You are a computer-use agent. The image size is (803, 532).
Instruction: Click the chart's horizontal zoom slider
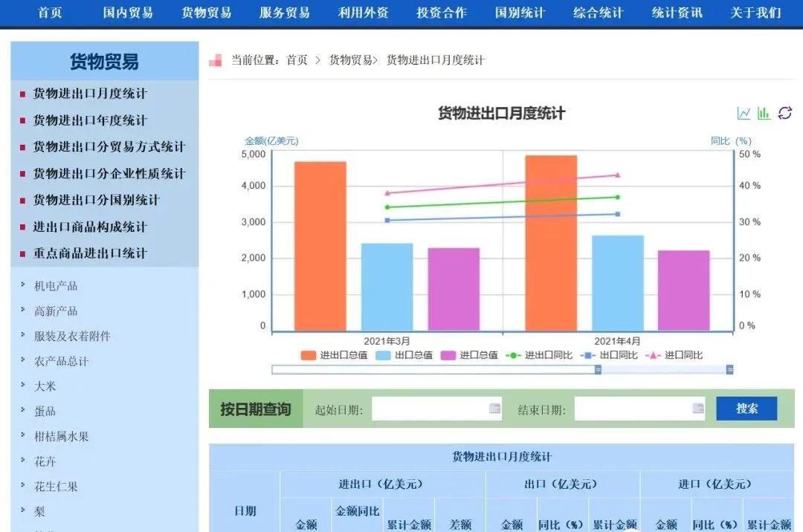click(x=502, y=369)
